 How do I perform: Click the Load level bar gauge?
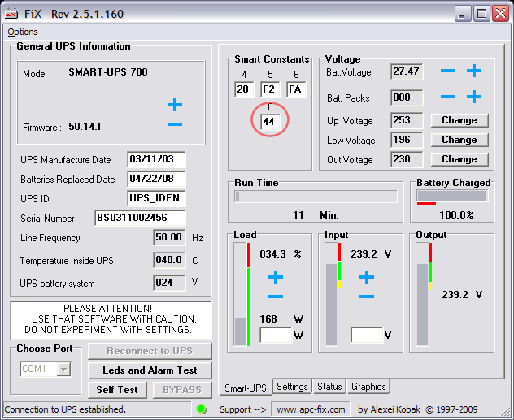[x=241, y=294]
